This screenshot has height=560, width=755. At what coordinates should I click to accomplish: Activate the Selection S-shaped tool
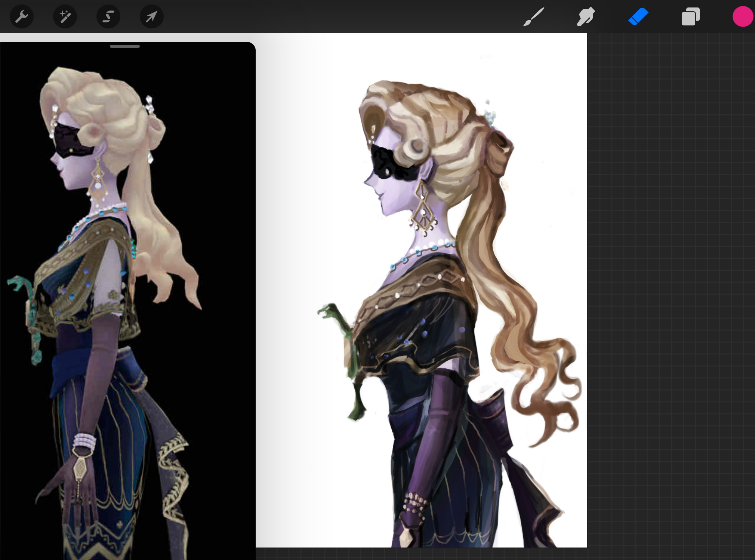tap(108, 16)
